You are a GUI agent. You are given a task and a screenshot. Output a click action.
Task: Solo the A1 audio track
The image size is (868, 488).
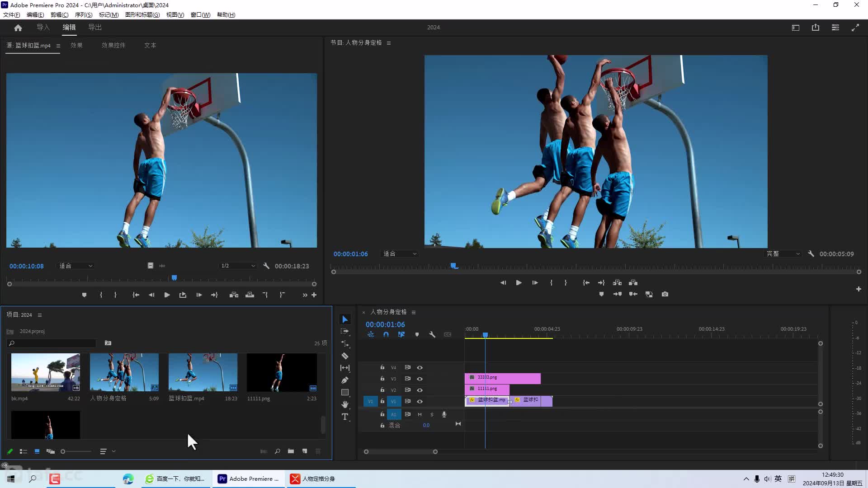(432, 414)
